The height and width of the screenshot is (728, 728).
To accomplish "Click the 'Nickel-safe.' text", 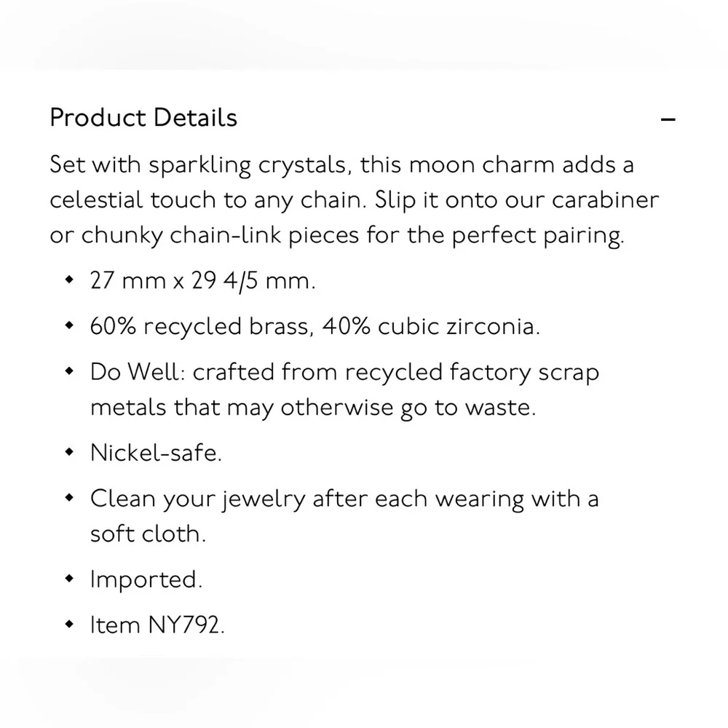I will [x=156, y=452].
